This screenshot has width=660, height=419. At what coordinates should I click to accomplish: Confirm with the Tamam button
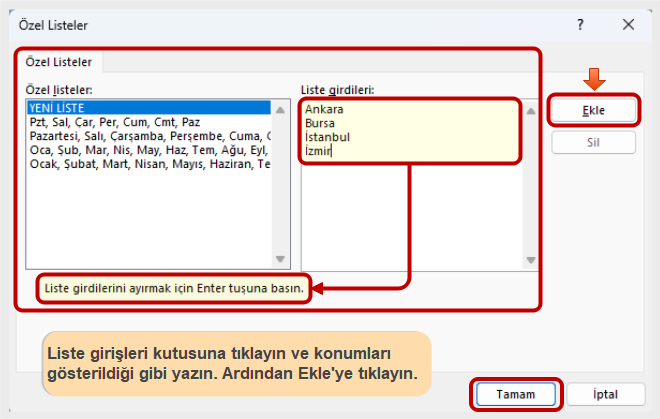click(516, 394)
